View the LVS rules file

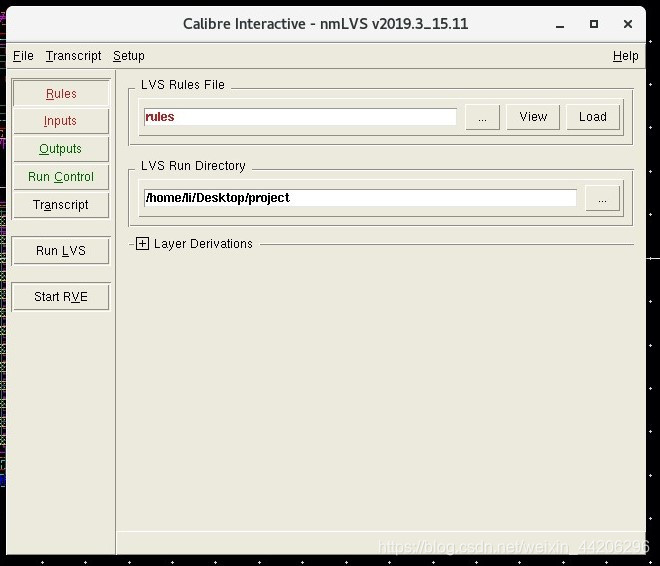point(533,117)
